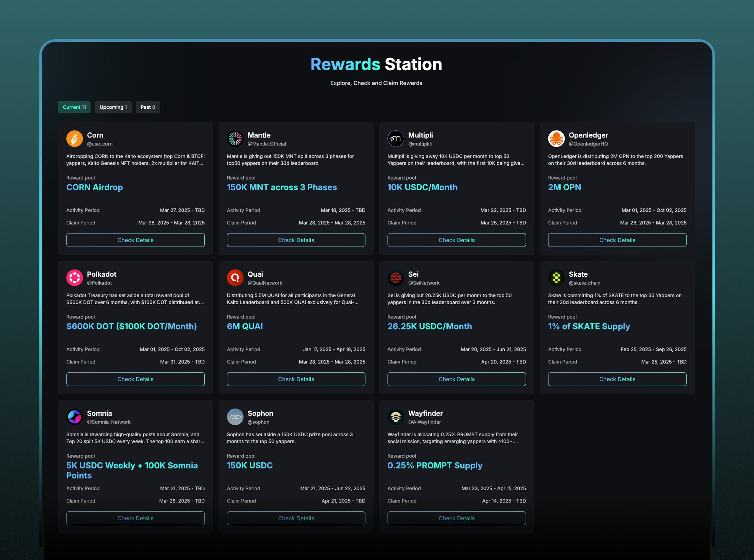Click the Polkadot card title
The image size is (754, 560).
(102, 274)
